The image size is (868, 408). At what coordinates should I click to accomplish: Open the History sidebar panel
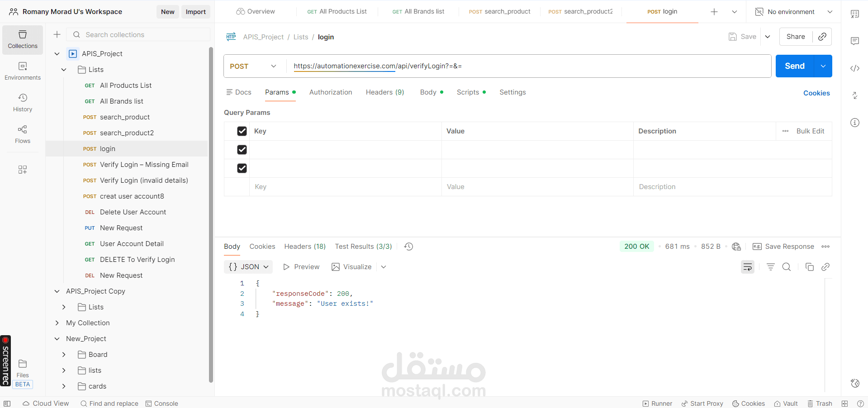coord(23,103)
